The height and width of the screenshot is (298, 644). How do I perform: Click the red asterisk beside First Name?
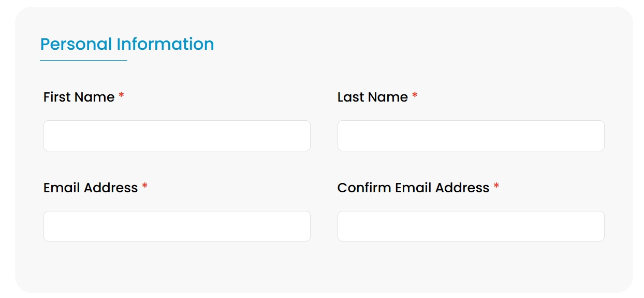(121, 95)
